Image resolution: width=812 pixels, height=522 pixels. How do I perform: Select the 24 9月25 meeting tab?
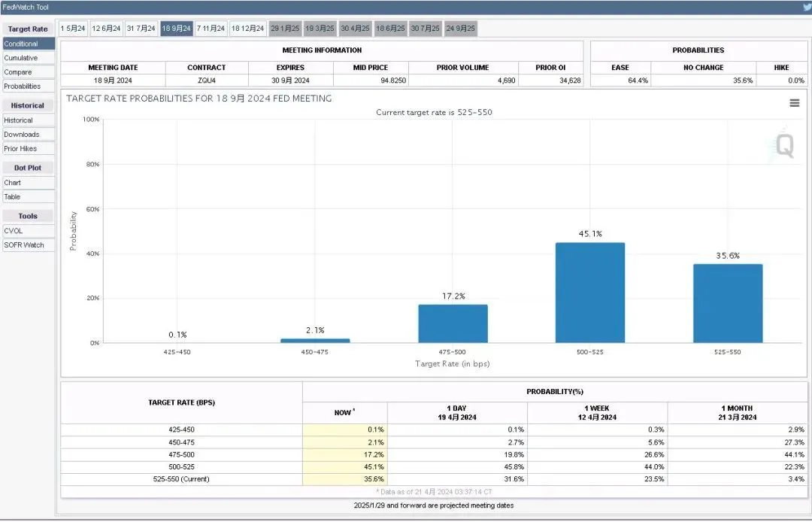point(460,29)
